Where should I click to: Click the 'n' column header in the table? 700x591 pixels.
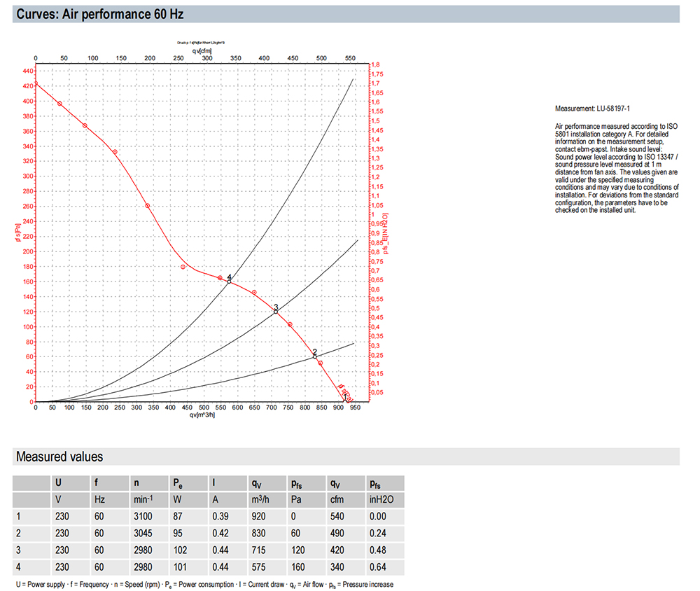pyautogui.click(x=135, y=483)
